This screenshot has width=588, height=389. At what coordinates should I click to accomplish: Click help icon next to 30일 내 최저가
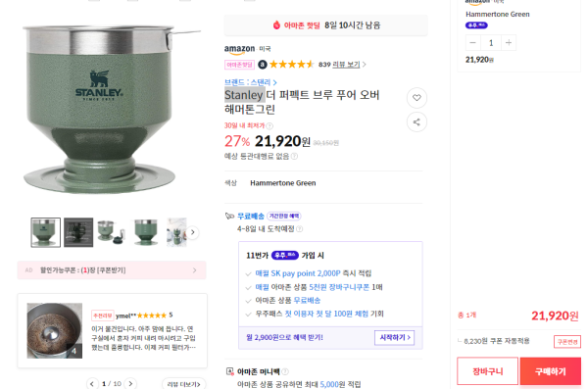[x=269, y=125]
